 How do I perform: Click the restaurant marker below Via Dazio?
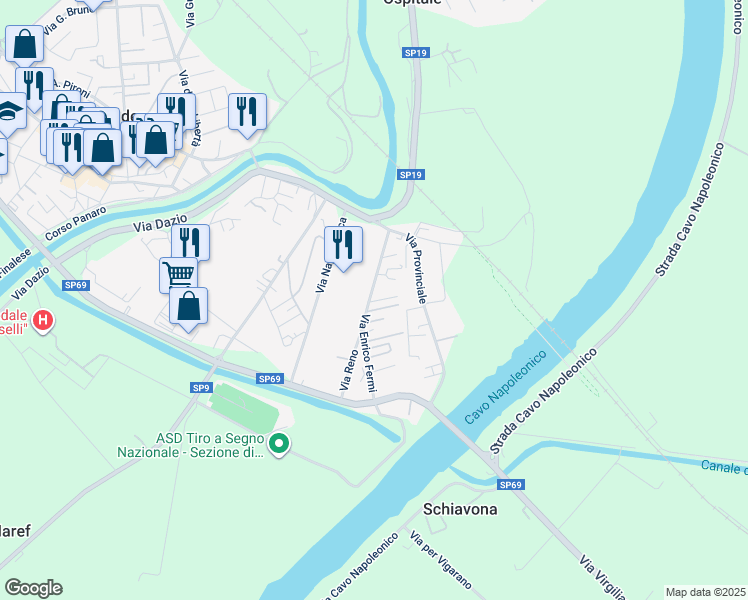pyautogui.click(x=190, y=240)
